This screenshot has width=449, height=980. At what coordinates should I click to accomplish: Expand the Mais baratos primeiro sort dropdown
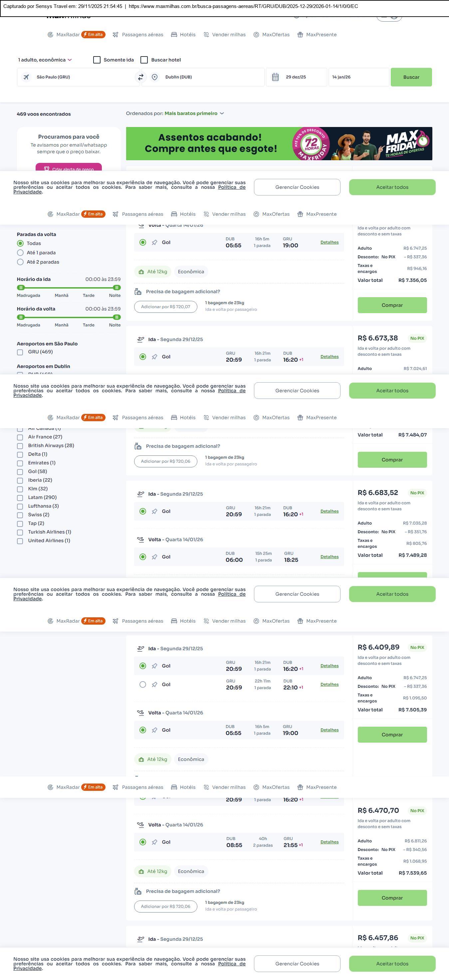[194, 113]
